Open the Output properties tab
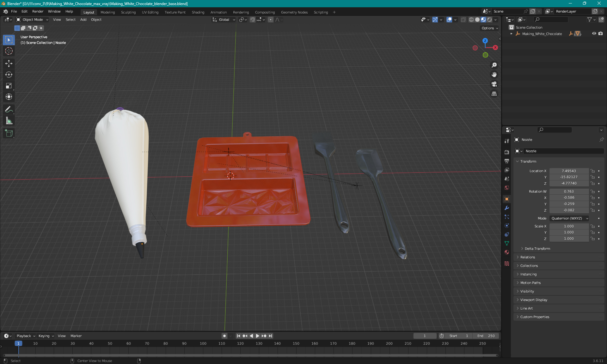Image resolution: width=607 pixels, height=364 pixels. (x=507, y=161)
